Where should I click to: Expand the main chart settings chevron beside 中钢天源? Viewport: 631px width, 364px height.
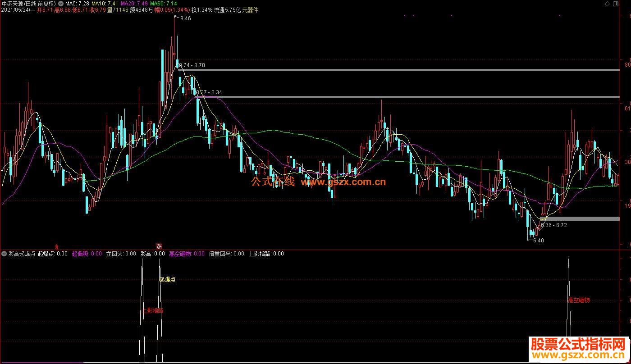[61, 3]
